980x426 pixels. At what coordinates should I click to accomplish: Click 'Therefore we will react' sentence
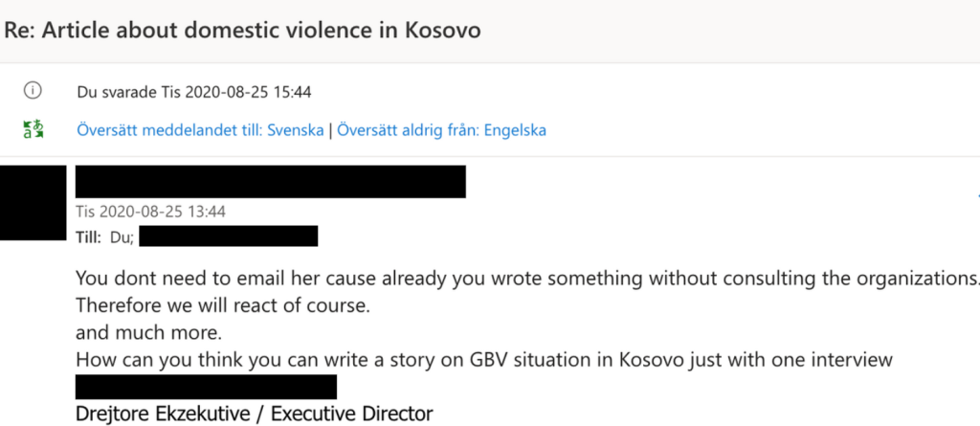[x=222, y=305]
